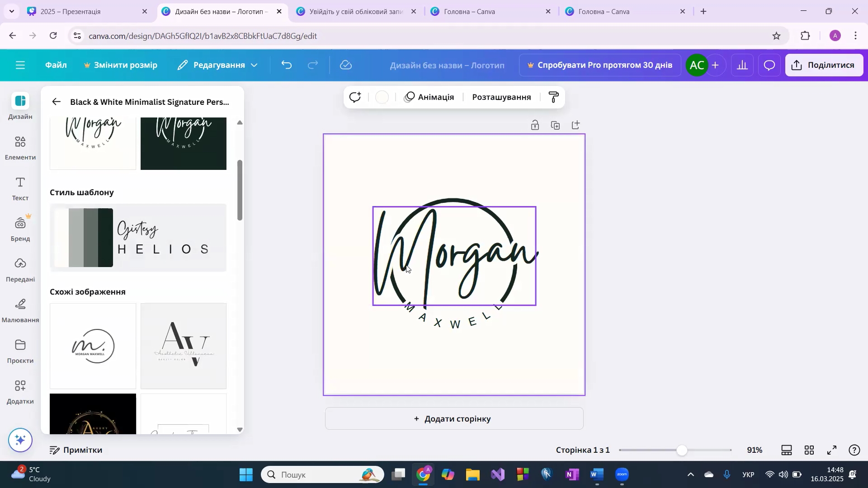
Task: Toggle fullscreen presentation mode icon
Action: (832, 450)
